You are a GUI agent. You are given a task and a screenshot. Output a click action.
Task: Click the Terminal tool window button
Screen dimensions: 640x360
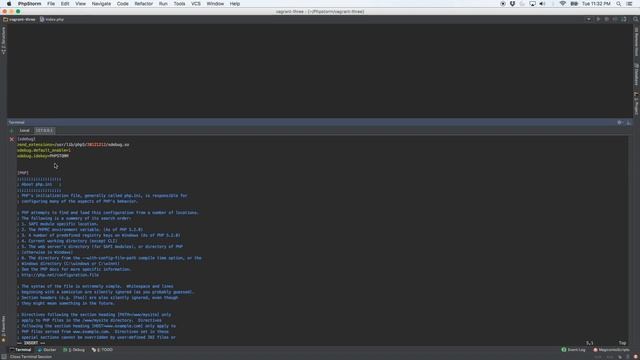point(20,350)
